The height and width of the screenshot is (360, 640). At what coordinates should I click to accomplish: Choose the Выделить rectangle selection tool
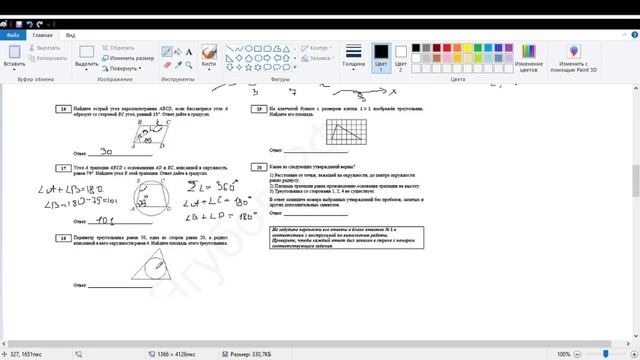click(87, 52)
